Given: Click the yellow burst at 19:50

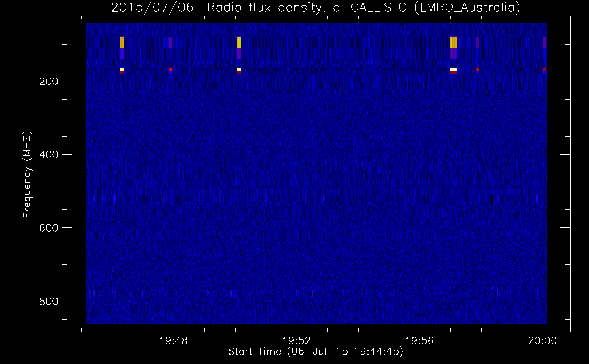Looking at the screenshot, I should [x=239, y=43].
